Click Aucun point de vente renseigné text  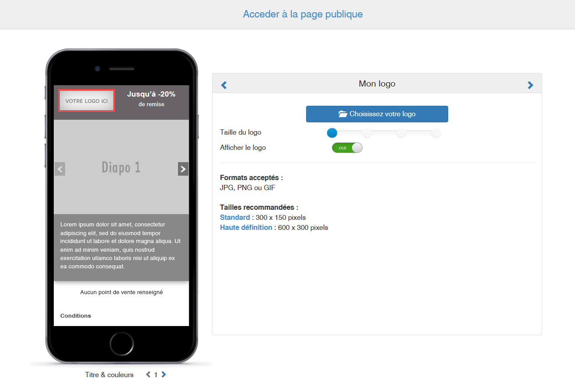click(122, 292)
